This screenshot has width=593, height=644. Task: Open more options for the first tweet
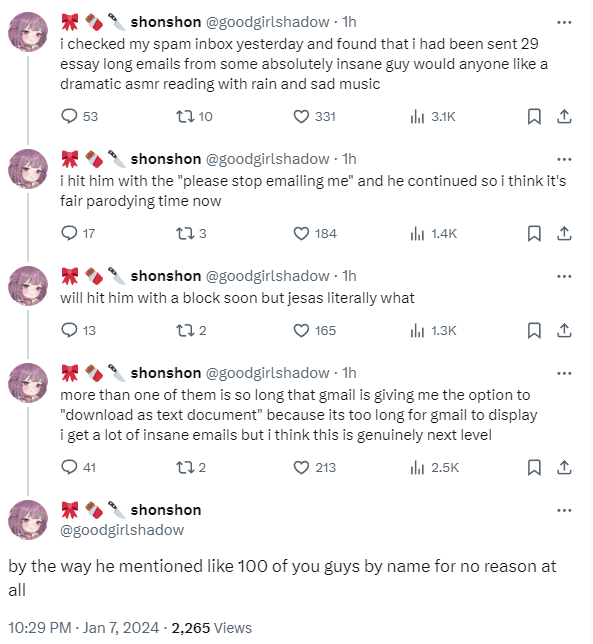click(x=564, y=23)
